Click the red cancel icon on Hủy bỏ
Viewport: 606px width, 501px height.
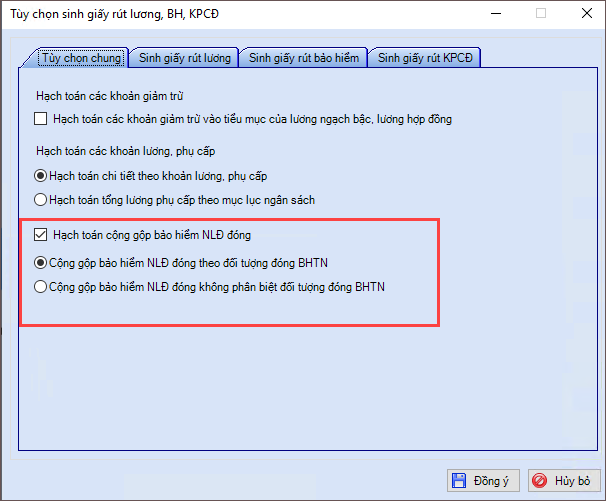(540, 481)
